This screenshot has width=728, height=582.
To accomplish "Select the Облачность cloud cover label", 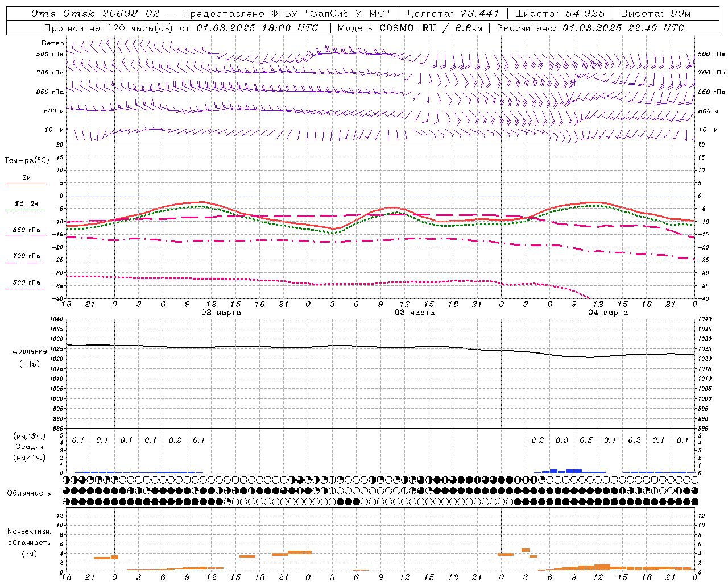I will click(29, 493).
